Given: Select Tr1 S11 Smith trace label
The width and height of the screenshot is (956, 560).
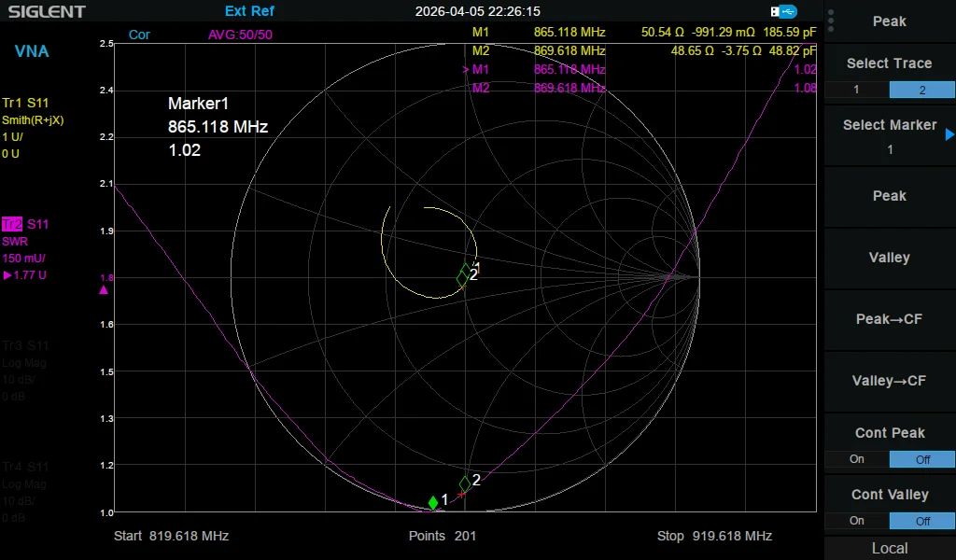Looking at the screenshot, I should (x=25, y=103).
